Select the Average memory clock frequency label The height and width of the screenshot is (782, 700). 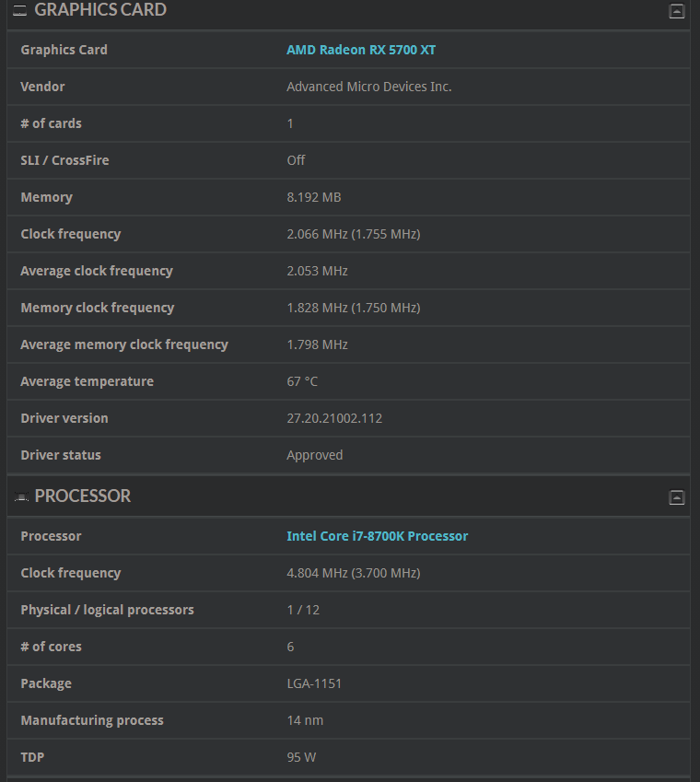[x=124, y=345]
